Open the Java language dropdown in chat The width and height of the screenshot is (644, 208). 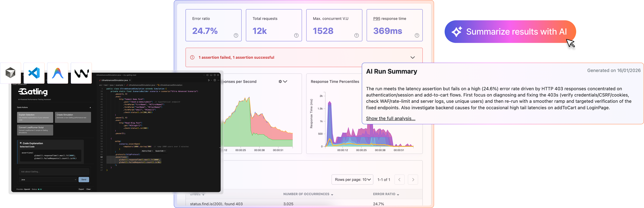(48, 180)
